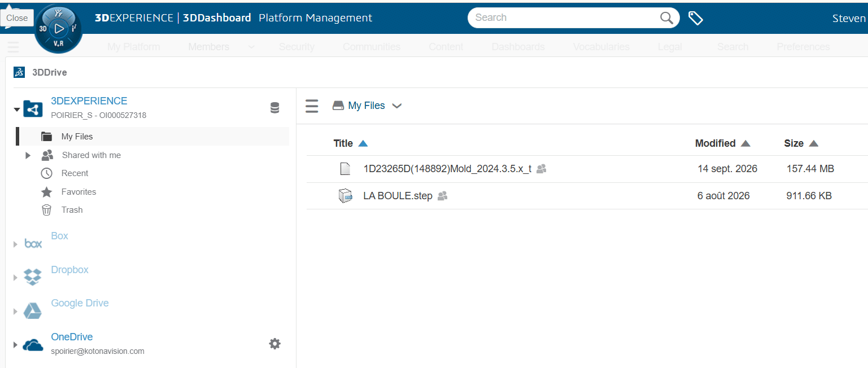Open file 1D23265D(148892)Mold_2024.3.5.x_t

tap(447, 168)
